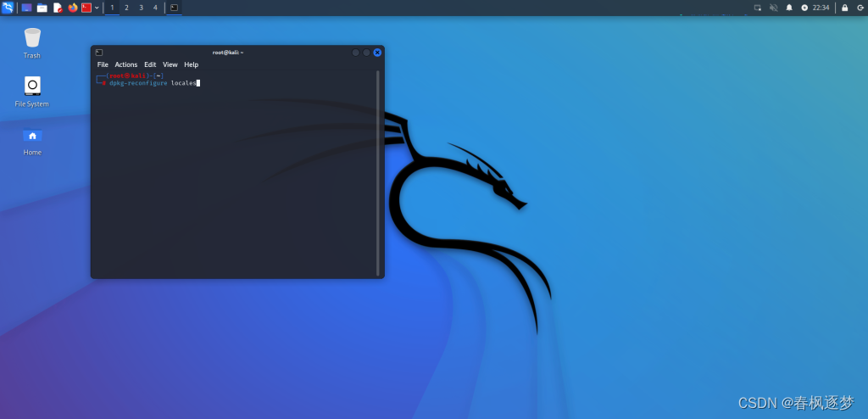Image resolution: width=868 pixels, height=419 pixels.
Task: Open the notifications bell icon
Action: click(x=789, y=8)
